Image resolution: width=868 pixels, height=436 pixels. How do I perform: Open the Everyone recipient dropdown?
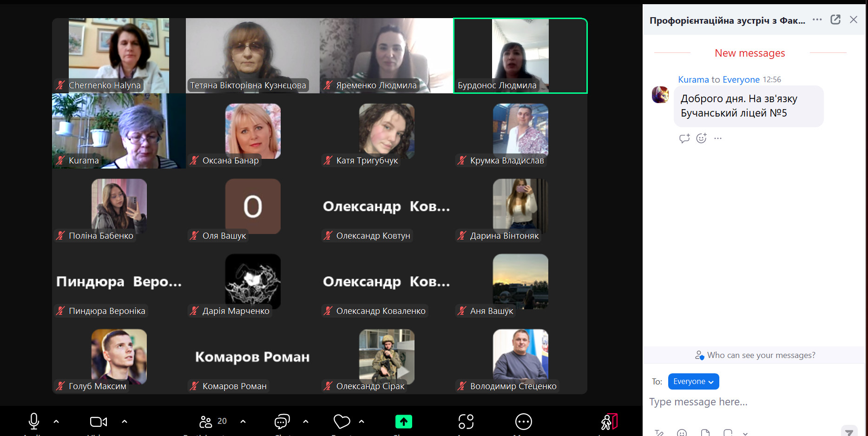693,381
